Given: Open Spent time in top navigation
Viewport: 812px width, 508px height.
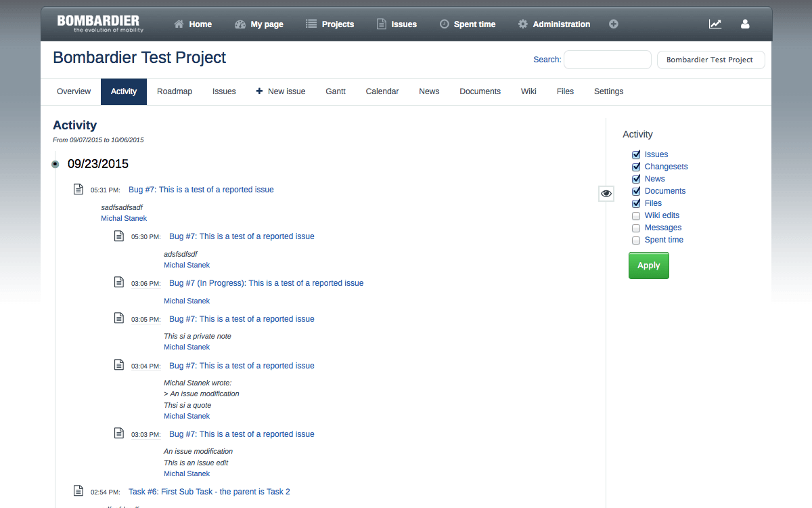Looking at the screenshot, I should (x=468, y=24).
